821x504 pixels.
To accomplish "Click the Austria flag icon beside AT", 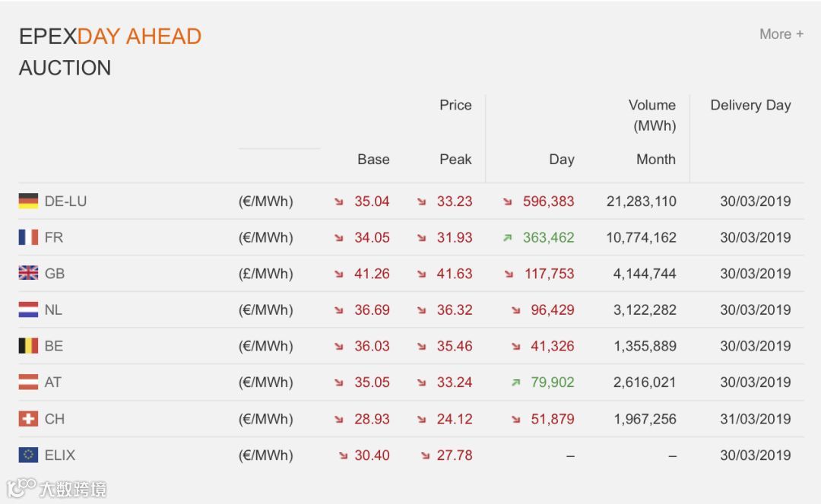I will [28, 382].
